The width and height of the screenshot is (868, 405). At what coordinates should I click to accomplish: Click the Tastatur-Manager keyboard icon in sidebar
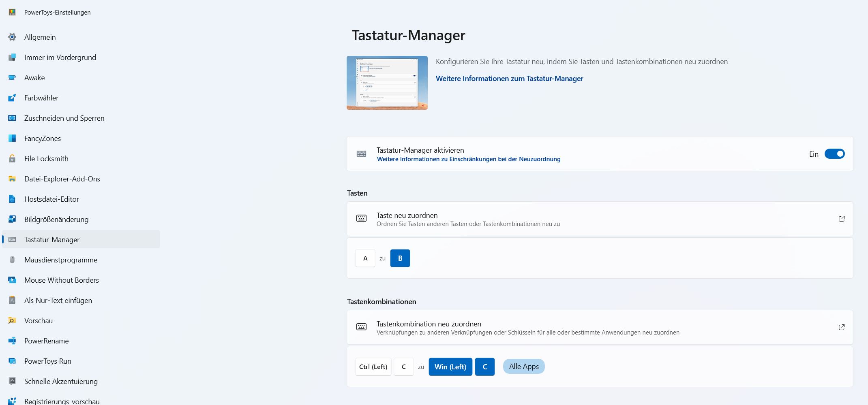tap(12, 239)
